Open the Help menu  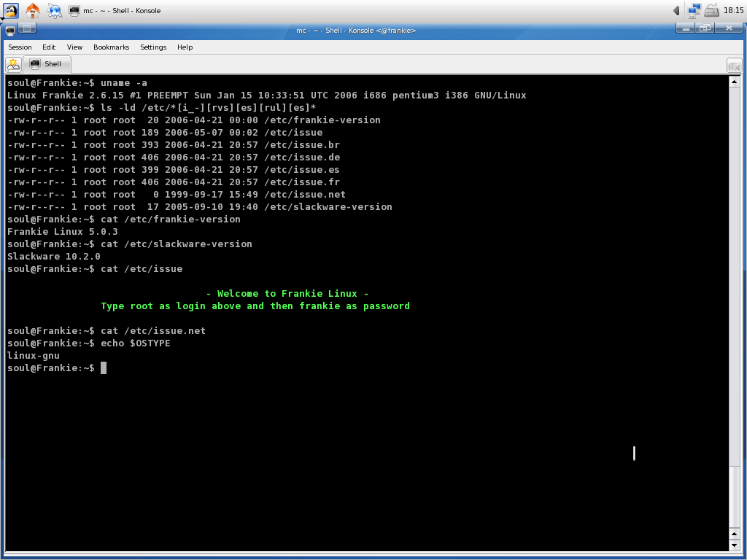coord(185,47)
